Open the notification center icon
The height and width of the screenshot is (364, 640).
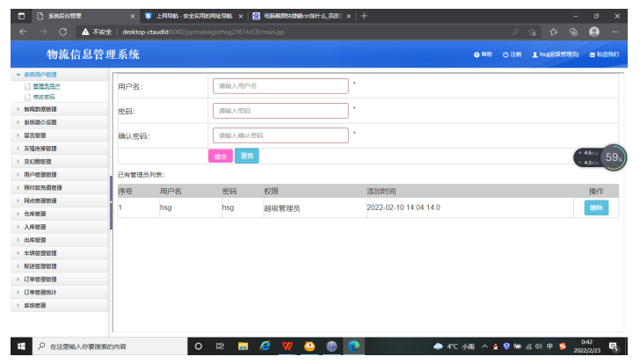(x=614, y=347)
